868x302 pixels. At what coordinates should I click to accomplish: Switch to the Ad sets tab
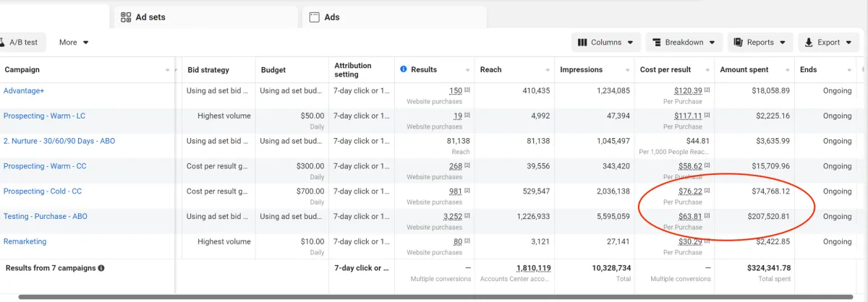click(x=152, y=17)
